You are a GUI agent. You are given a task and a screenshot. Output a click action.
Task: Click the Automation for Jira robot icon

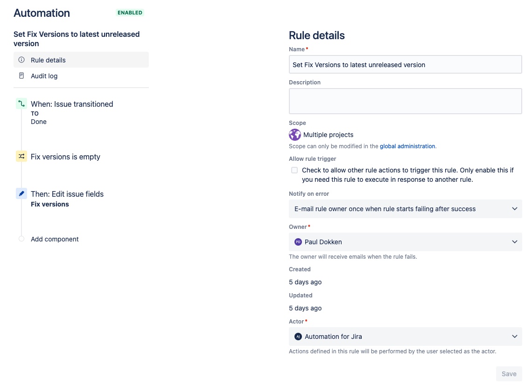[x=298, y=336]
